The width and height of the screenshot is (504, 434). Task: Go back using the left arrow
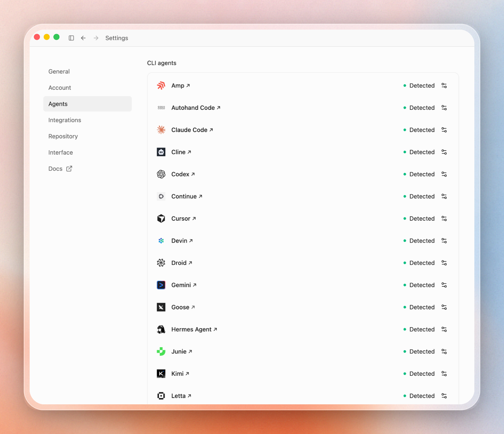(83, 38)
